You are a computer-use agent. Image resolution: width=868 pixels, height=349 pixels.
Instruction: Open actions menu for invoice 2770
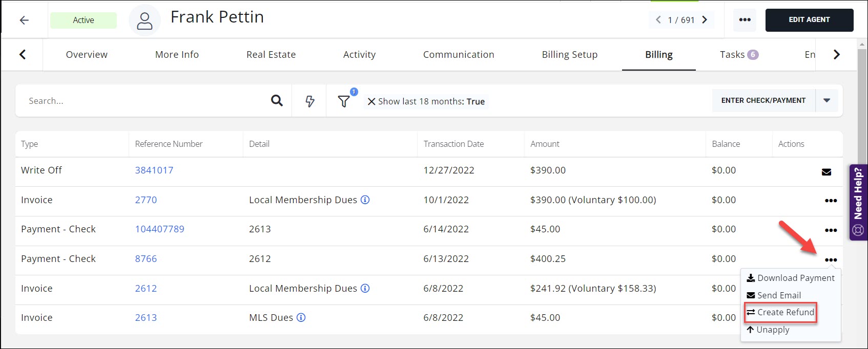click(x=831, y=201)
